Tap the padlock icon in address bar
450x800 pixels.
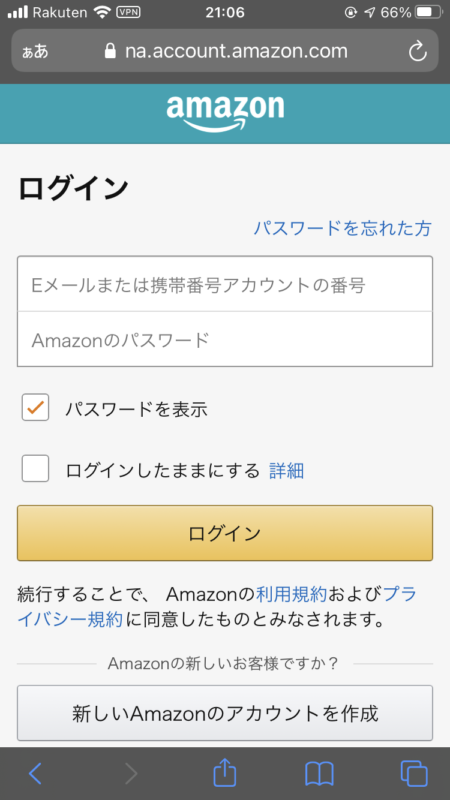pyautogui.click(x=110, y=51)
